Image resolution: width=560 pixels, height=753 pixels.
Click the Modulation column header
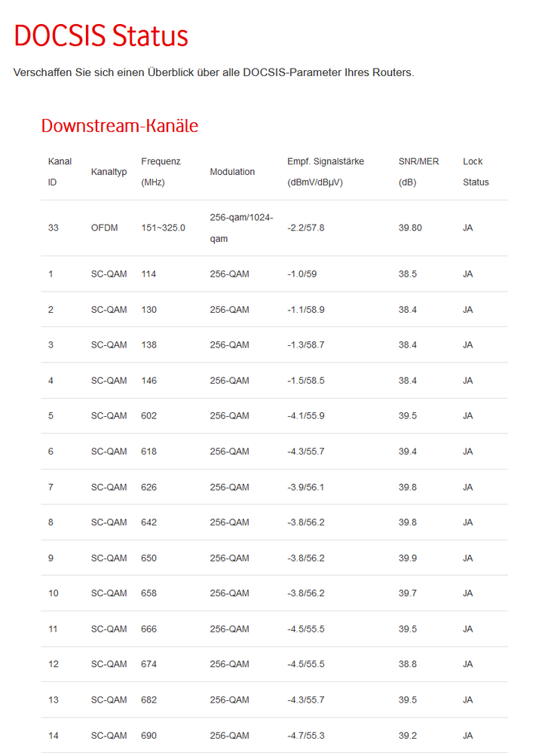232,172
